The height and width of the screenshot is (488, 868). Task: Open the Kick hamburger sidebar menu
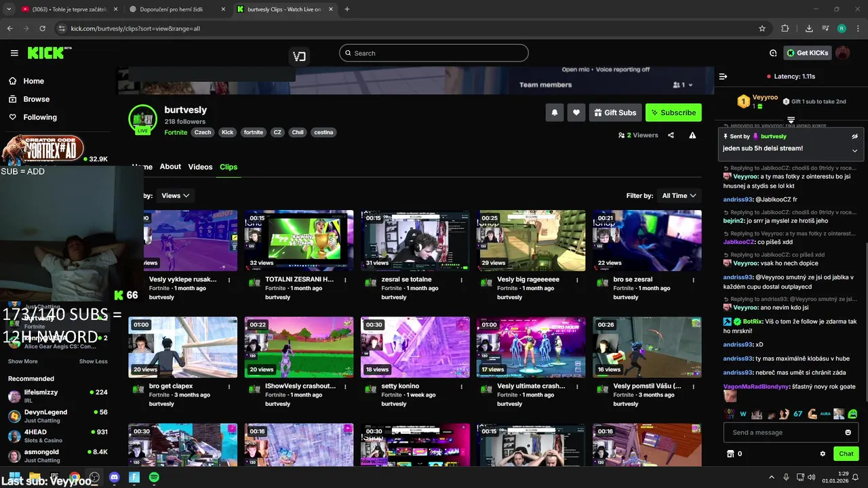(14, 53)
